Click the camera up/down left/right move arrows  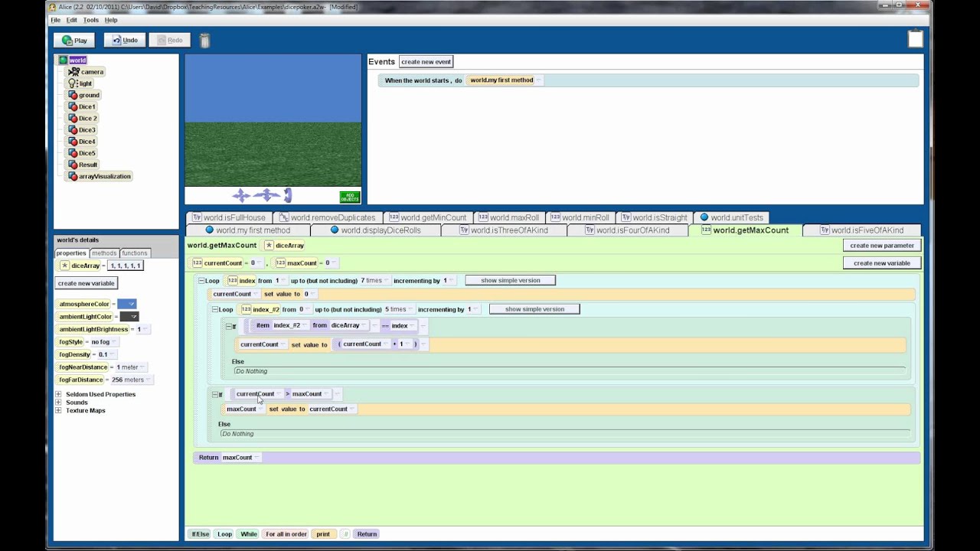(x=241, y=196)
